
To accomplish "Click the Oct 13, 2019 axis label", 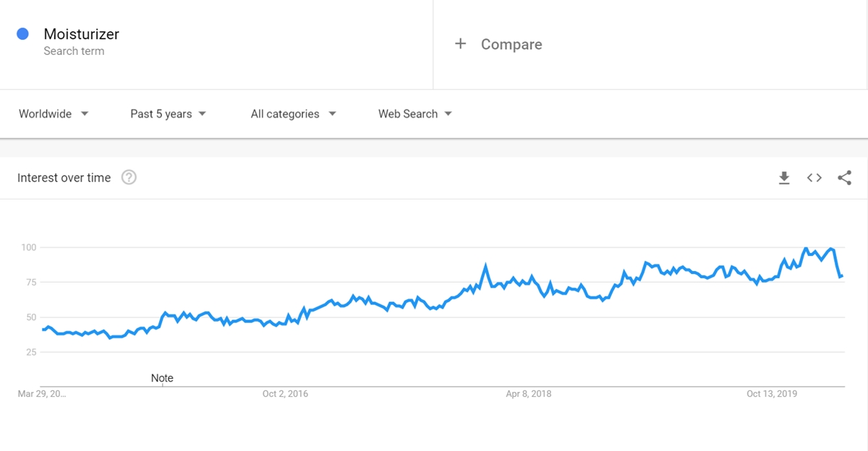I will [772, 394].
